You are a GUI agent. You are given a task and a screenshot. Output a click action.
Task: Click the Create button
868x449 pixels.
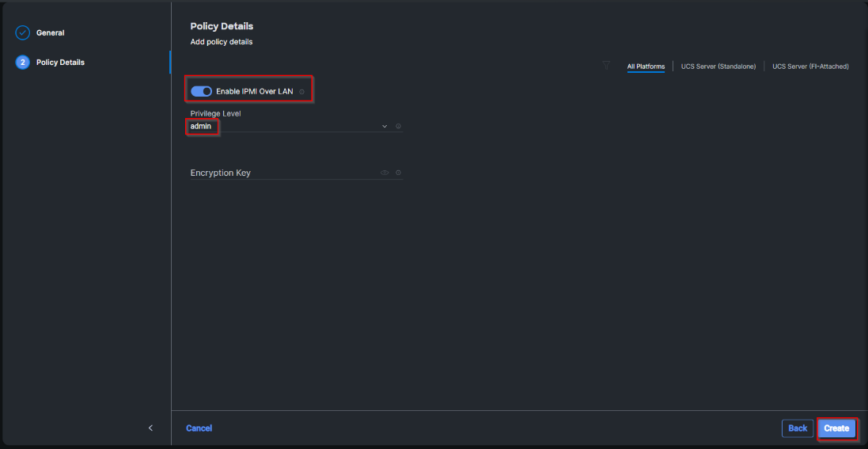click(836, 428)
